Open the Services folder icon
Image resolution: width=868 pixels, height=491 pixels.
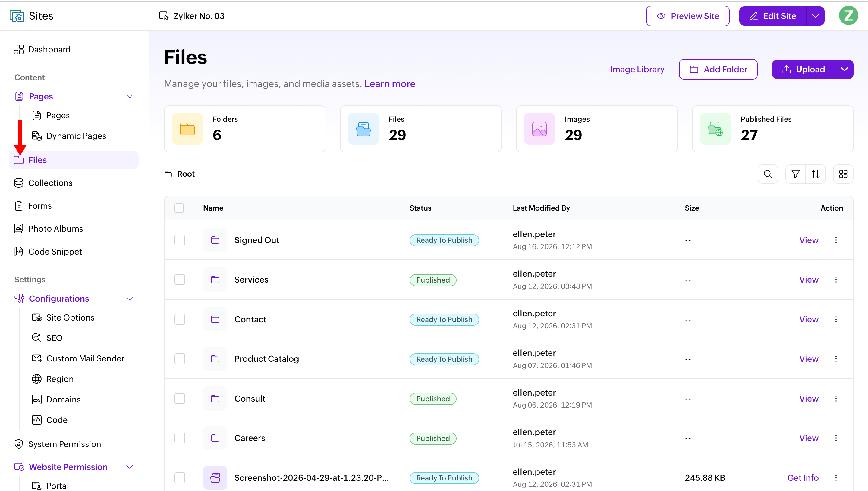tap(215, 280)
